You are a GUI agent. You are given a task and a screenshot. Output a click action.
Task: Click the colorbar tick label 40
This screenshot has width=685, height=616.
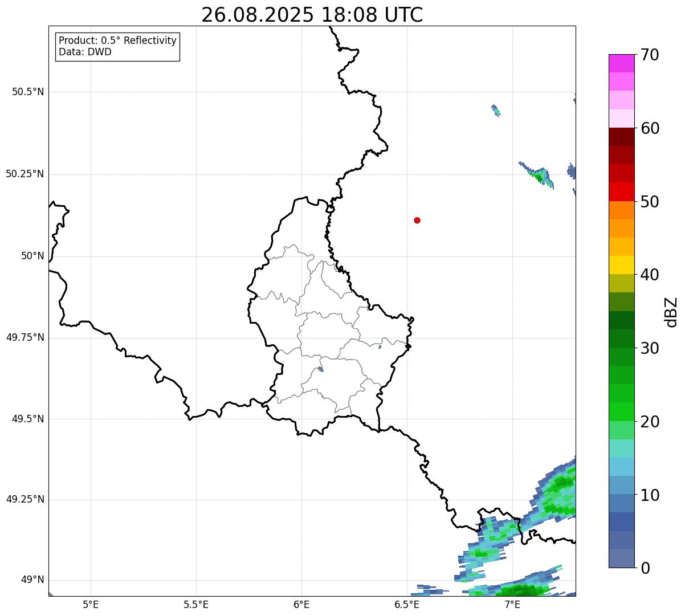[x=650, y=275]
